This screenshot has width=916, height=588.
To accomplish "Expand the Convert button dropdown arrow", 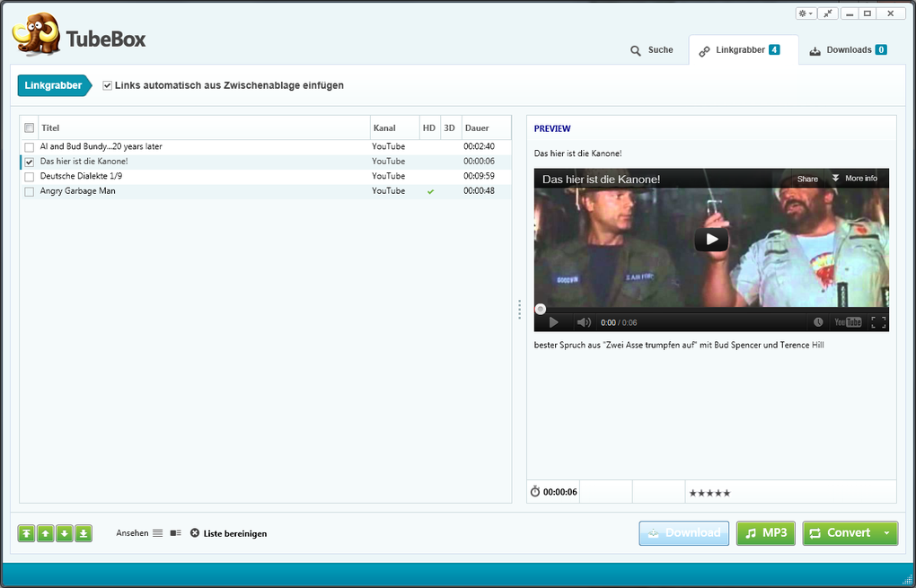I will point(886,533).
